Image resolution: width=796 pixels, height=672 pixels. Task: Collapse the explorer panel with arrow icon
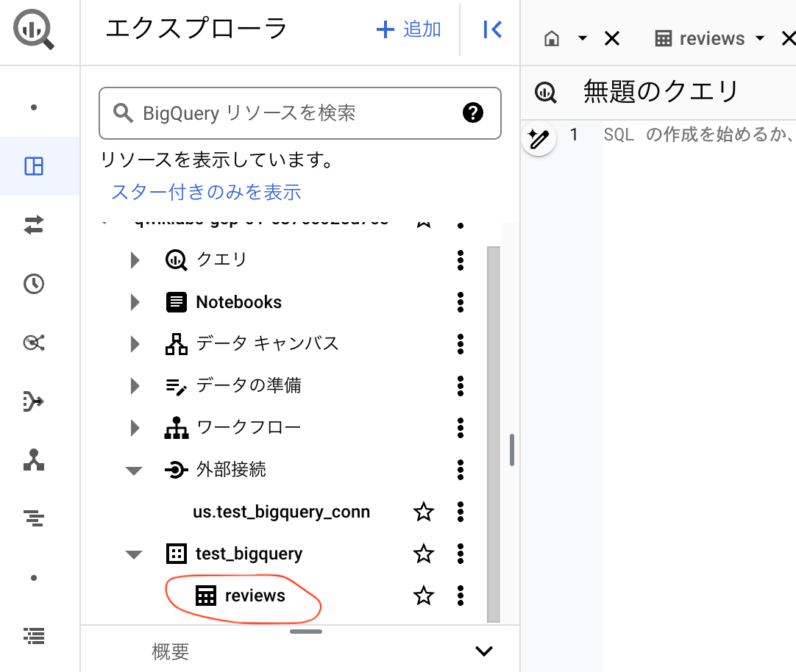(x=492, y=29)
